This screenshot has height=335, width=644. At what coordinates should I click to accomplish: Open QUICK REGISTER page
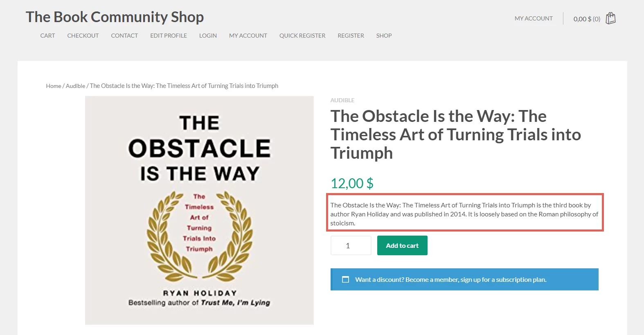[x=302, y=36]
